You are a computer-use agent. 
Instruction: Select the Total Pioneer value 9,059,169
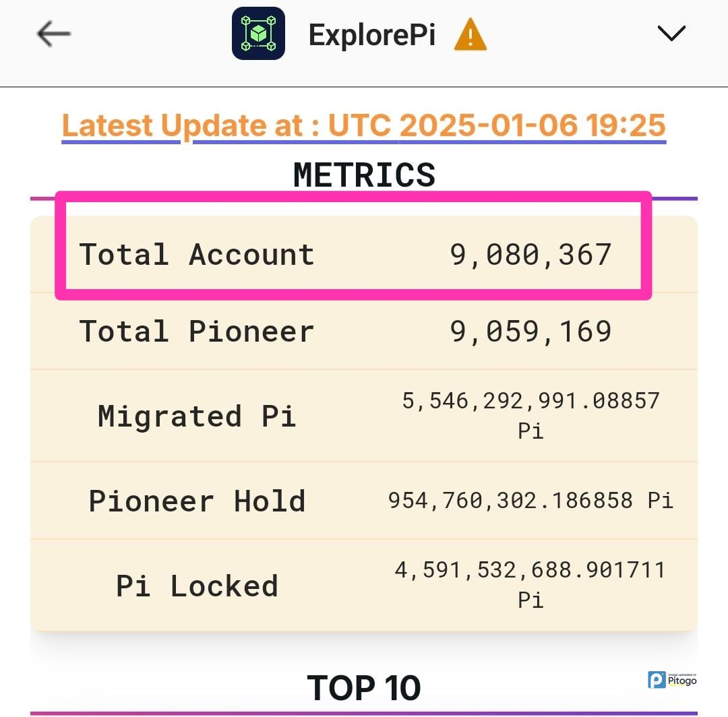click(530, 332)
